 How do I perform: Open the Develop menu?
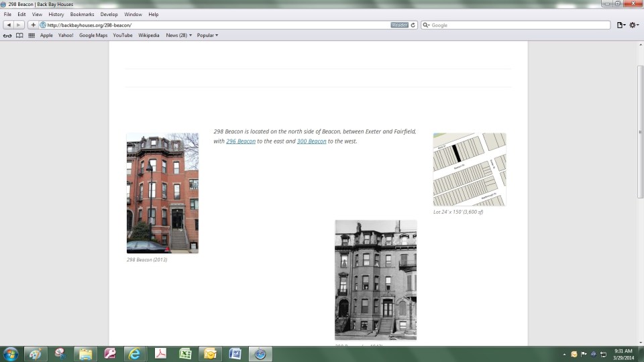pos(108,14)
